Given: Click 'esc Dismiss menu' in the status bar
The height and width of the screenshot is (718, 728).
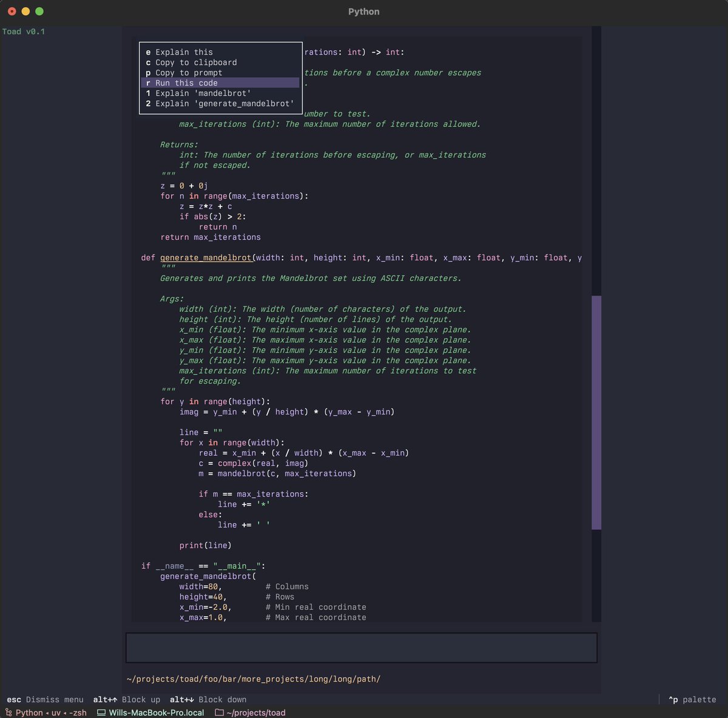Looking at the screenshot, I should point(44,699).
